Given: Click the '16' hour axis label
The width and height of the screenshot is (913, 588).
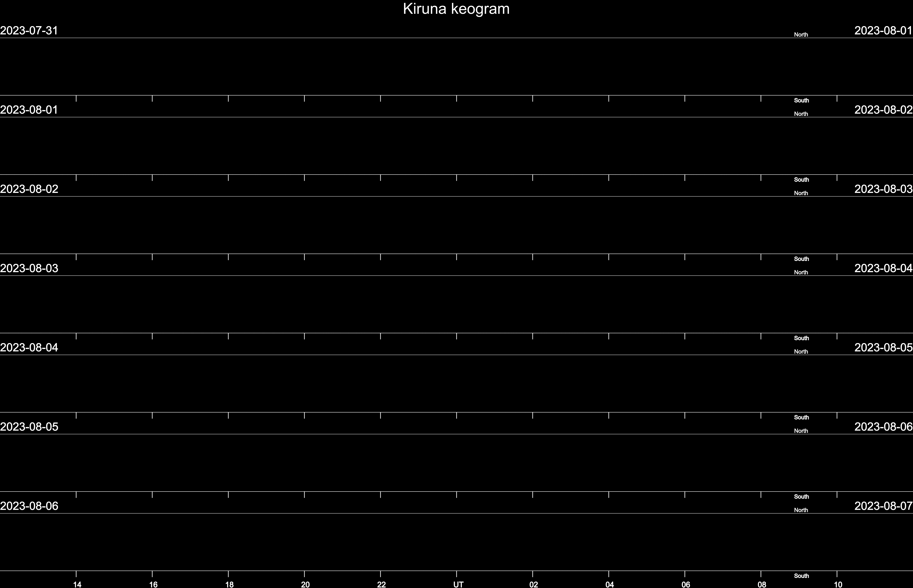Looking at the screenshot, I should (x=153, y=584).
